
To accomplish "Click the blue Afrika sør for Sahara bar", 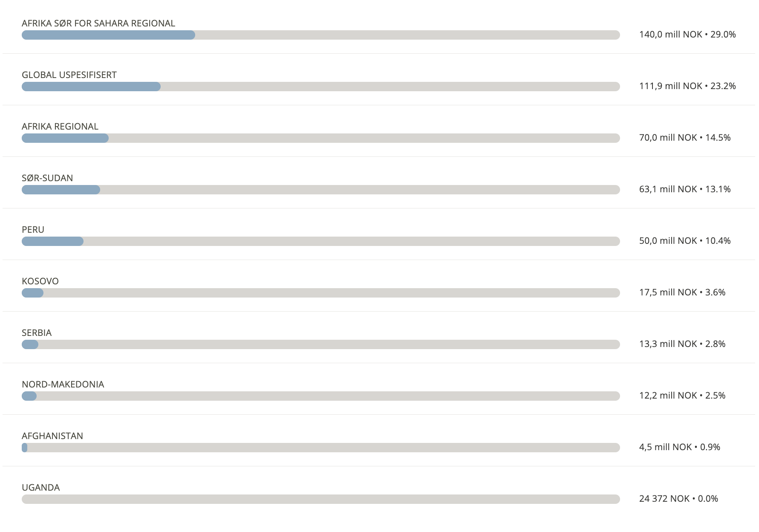I will click(108, 35).
